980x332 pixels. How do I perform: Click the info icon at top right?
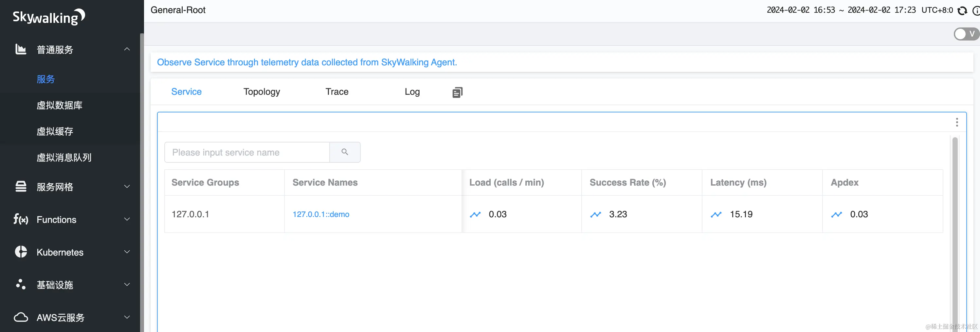pos(976,11)
